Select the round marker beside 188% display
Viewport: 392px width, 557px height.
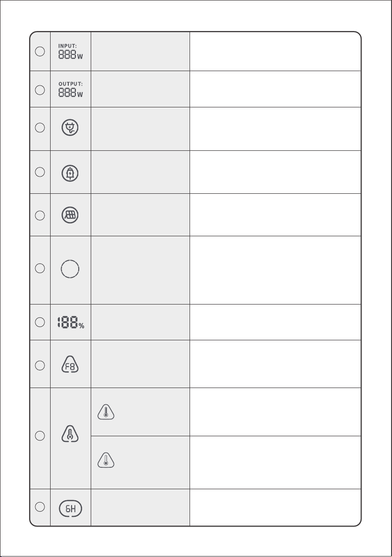click(40, 322)
